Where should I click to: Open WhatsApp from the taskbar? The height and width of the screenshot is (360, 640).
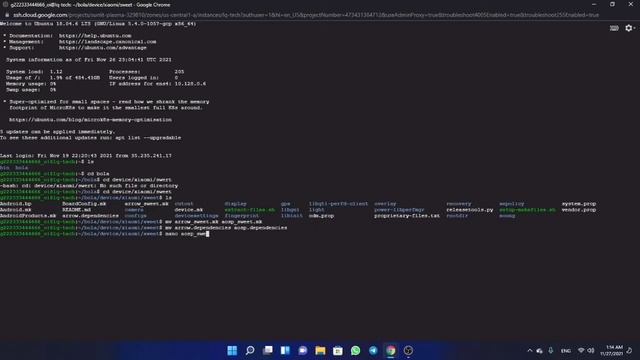pos(356,350)
